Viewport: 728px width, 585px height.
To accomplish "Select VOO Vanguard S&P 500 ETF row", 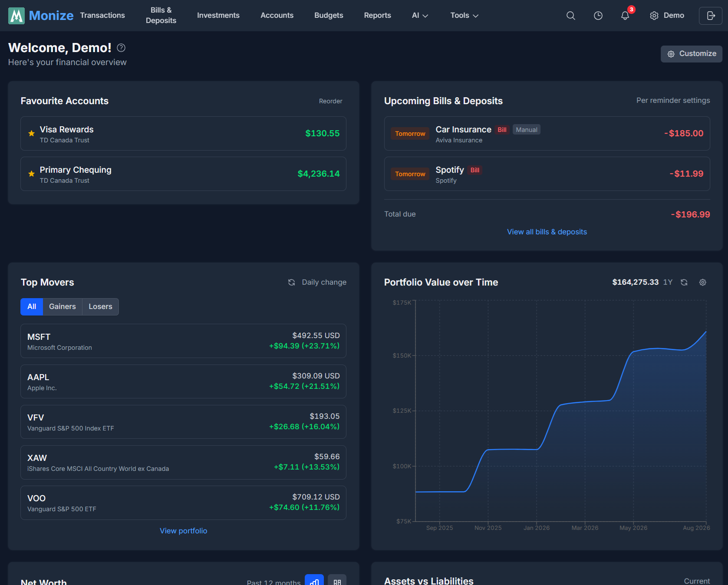I will [183, 503].
